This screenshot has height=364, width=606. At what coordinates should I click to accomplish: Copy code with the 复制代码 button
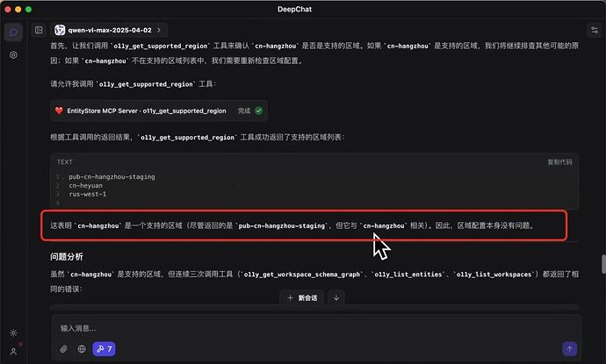(559, 162)
